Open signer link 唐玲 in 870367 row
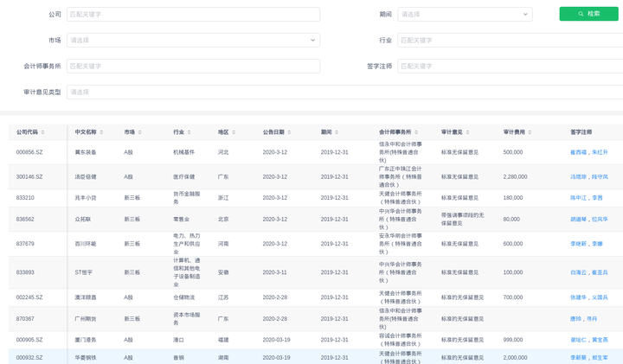The height and width of the screenshot is (364, 623). click(x=575, y=319)
